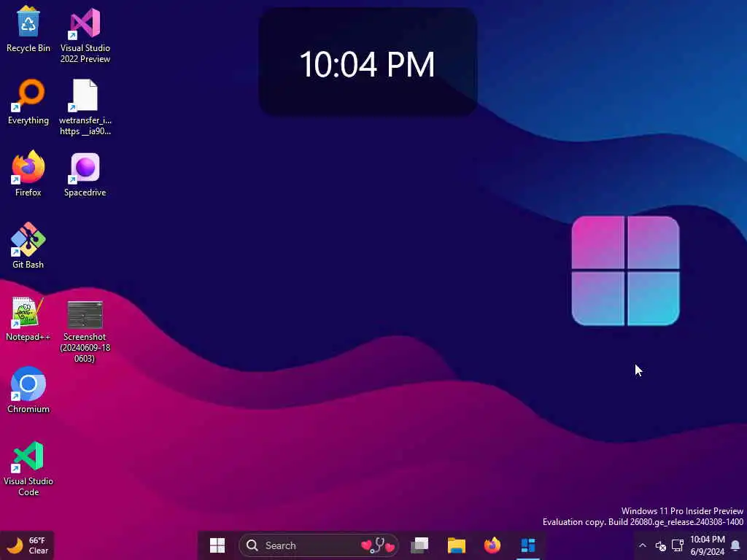Open the active widget app on taskbar
Screen dimensions: 747x560
pyautogui.click(x=528, y=545)
